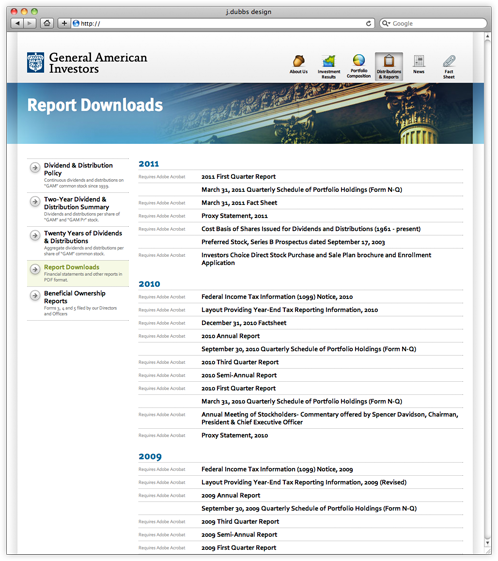Download 2010 First Quarter Report
The width and height of the screenshot is (498, 561).
pos(238,388)
